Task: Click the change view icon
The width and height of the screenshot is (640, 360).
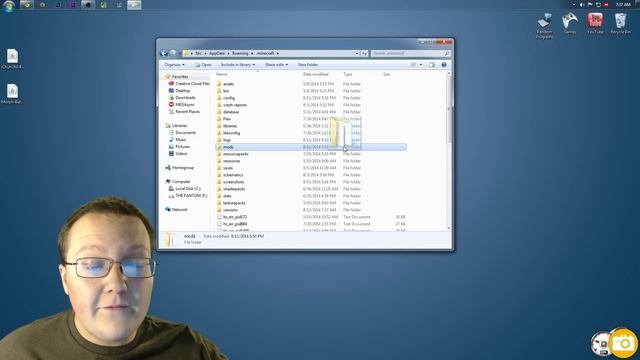Action: coord(413,64)
